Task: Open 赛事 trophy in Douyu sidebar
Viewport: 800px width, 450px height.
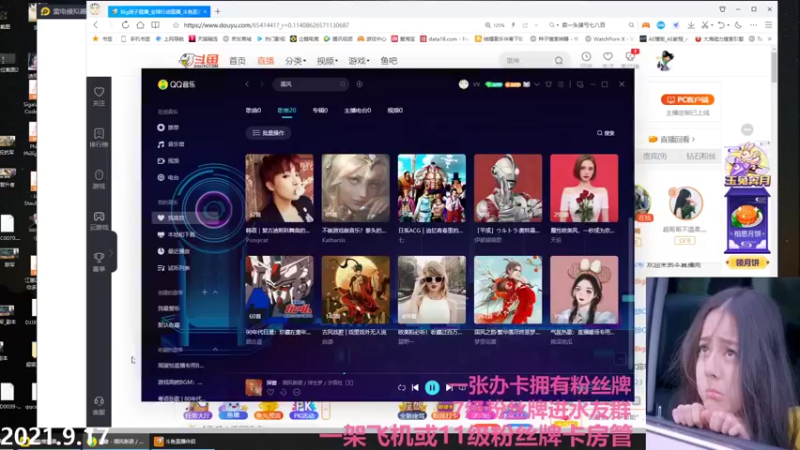Action: click(x=99, y=262)
